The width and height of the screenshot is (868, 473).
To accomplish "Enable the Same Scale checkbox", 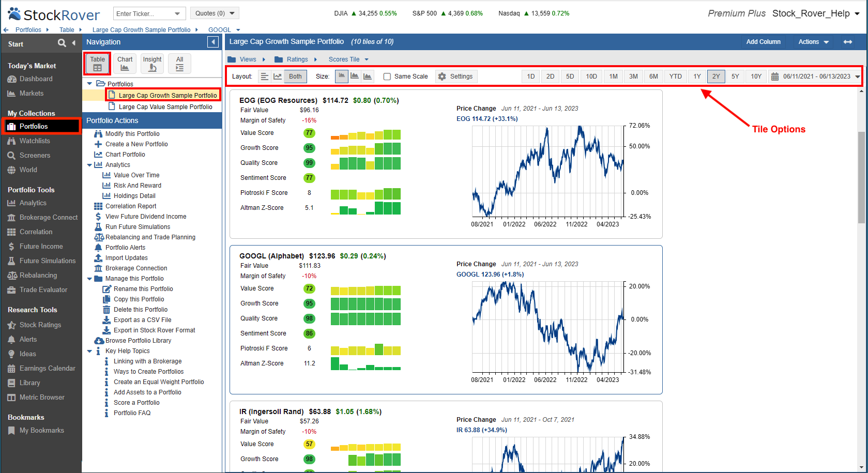I will click(x=387, y=77).
